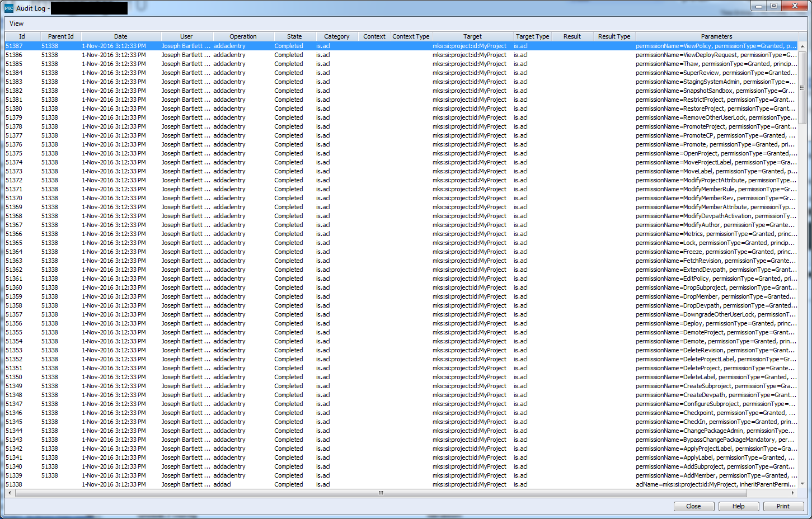Image resolution: width=812 pixels, height=519 pixels.
Task: Select row with permissionName=DropMember
Action: pyautogui.click(x=401, y=296)
